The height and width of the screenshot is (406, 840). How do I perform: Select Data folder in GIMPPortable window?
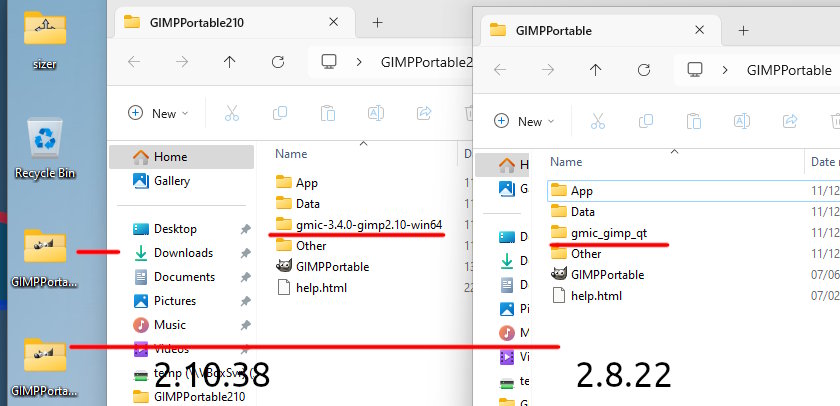573,212
